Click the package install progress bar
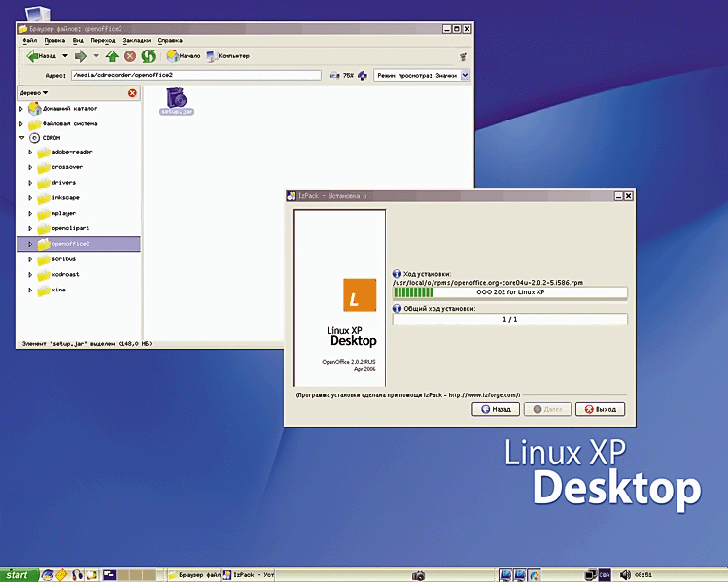This screenshot has height=582, width=728. [509, 292]
